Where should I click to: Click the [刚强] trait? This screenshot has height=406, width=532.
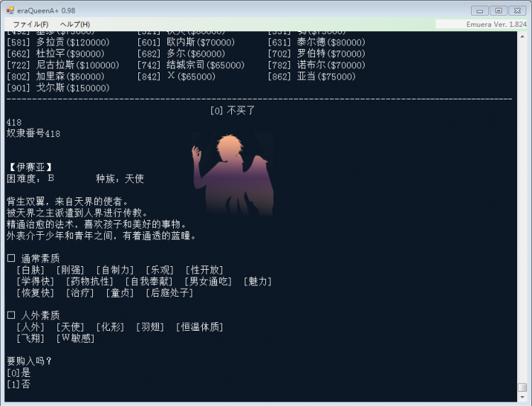(x=70, y=270)
